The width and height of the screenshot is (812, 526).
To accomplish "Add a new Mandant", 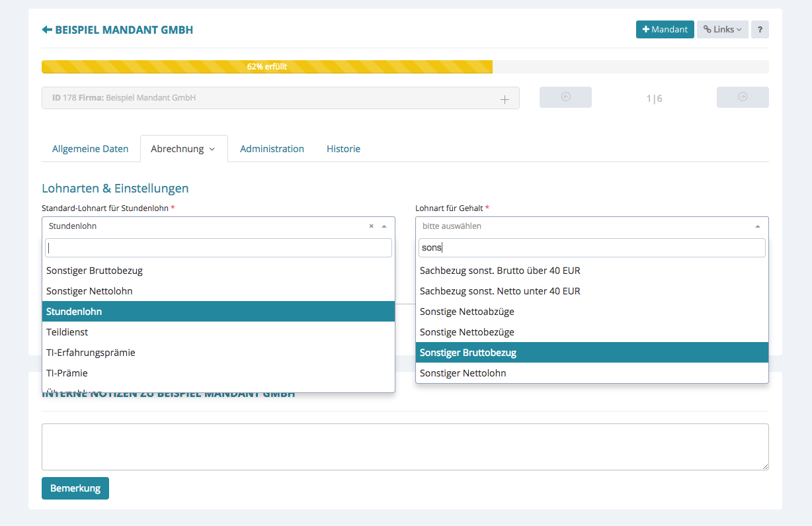I will coord(665,30).
